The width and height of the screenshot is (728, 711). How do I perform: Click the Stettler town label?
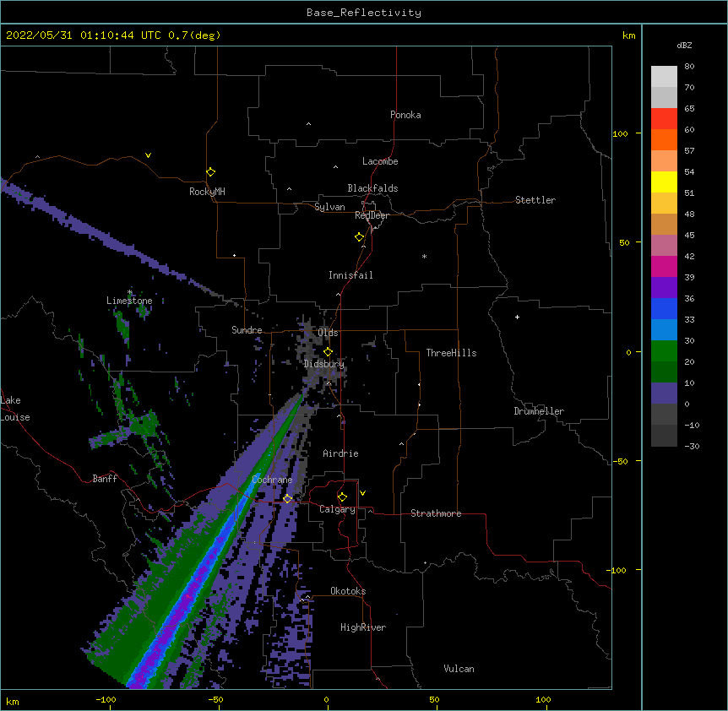tap(535, 200)
